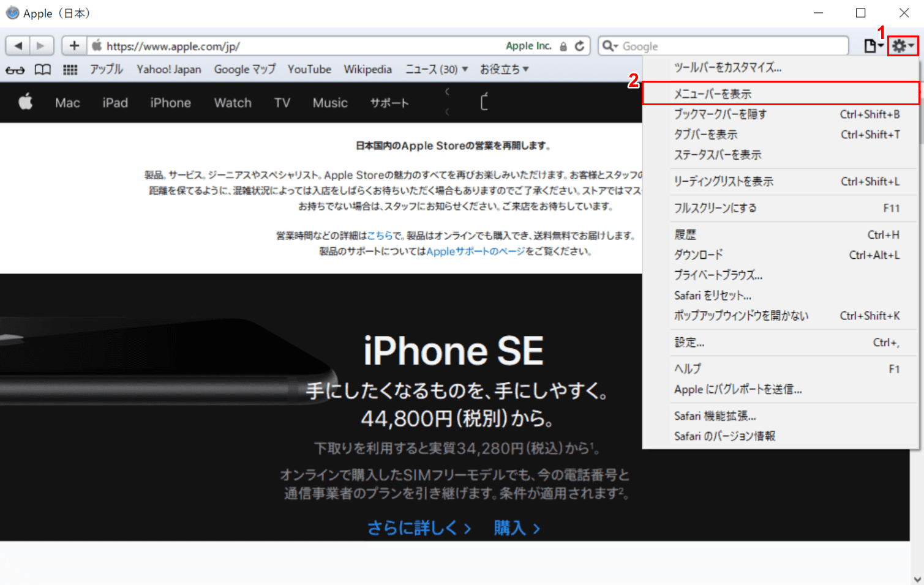Select Apple にバグレポートを送信... menu item

click(x=781, y=389)
